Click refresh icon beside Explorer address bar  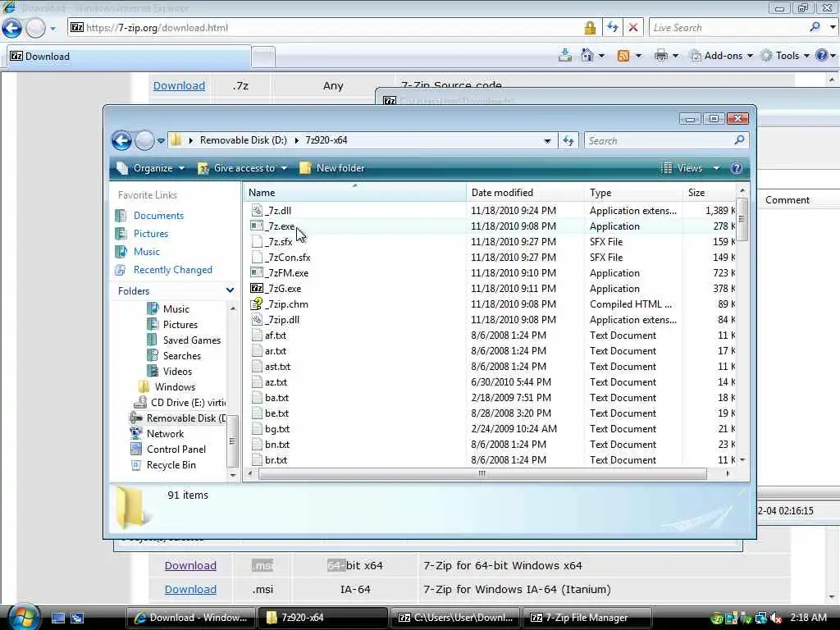pyautogui.click(x=568, y=141)
